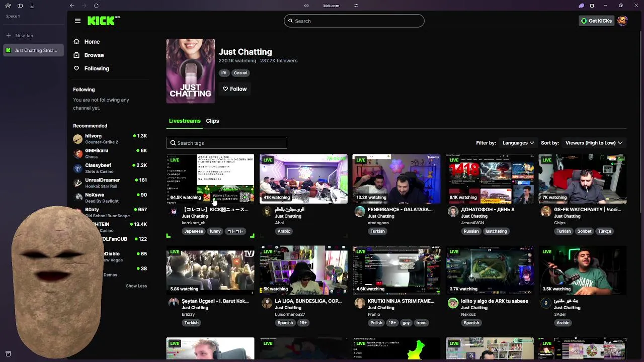The height and width of the screenshot is (362, 644).
Task: Switch to the Livestreams tab
Action: pyautogui.click(x=185, y=121)
